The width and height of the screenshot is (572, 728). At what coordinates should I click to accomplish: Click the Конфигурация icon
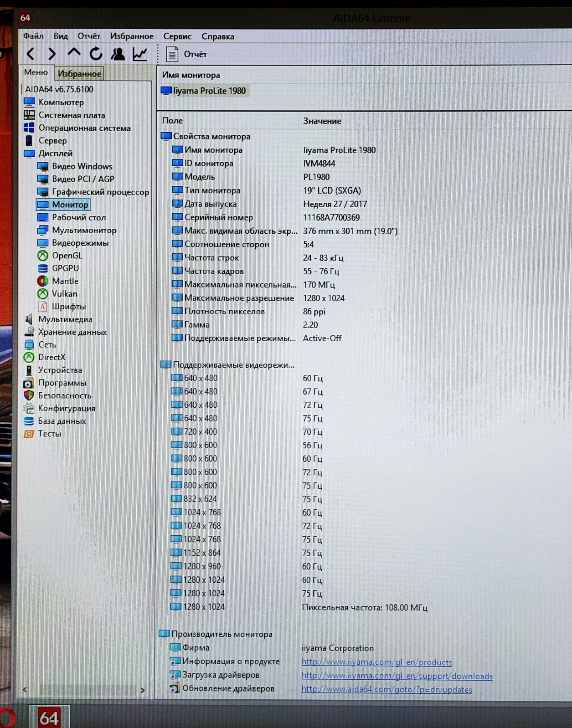coord(29,408)
